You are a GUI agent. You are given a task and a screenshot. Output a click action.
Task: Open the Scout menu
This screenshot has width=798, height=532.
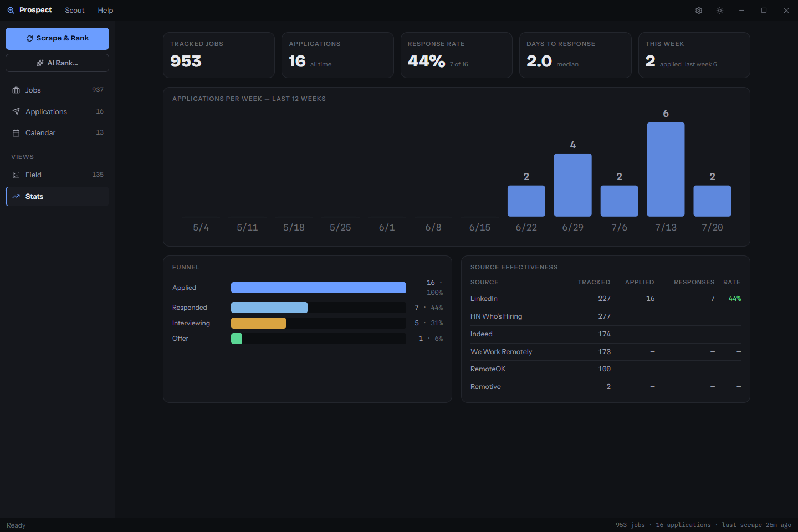point(75,11)
